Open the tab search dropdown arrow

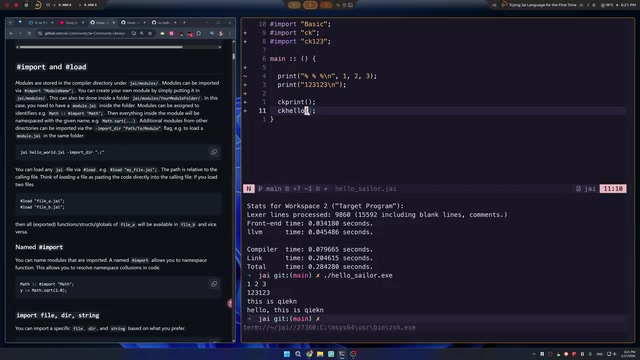(10, 22)
